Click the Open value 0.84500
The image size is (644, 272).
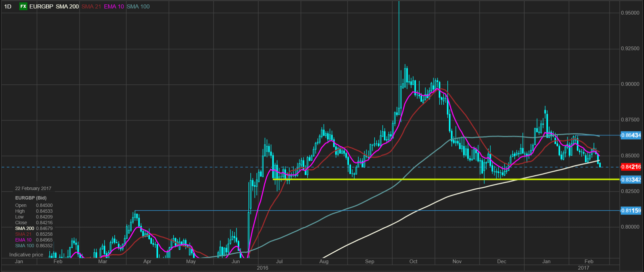[44, 205]
